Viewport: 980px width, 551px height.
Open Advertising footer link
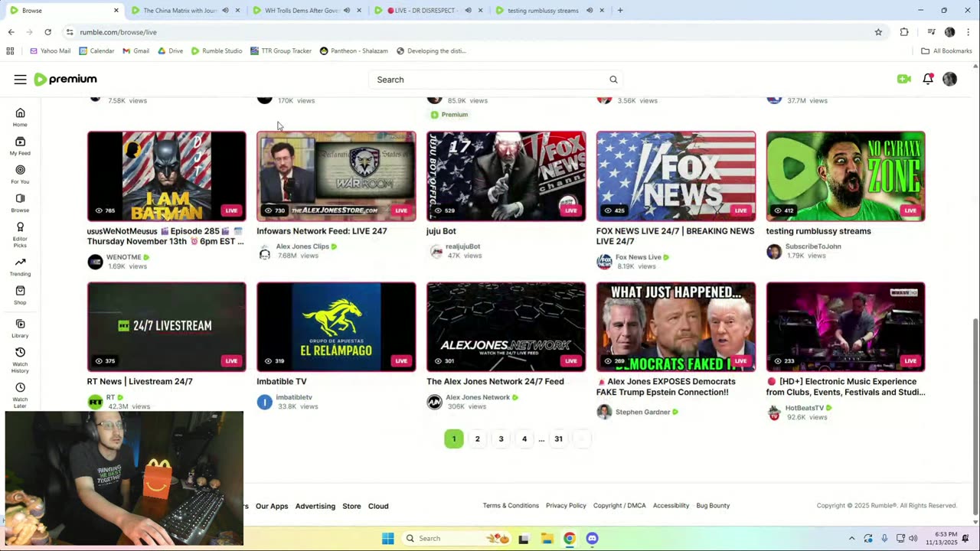[315, 506]
